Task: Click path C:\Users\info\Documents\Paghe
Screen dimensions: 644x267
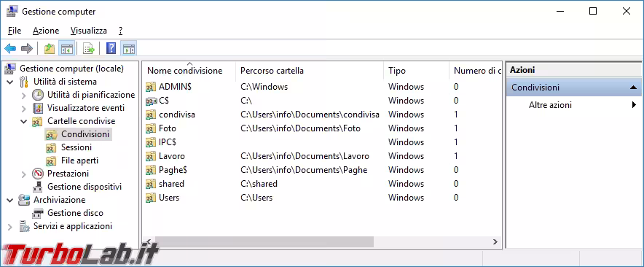Action: pos(304,170)
